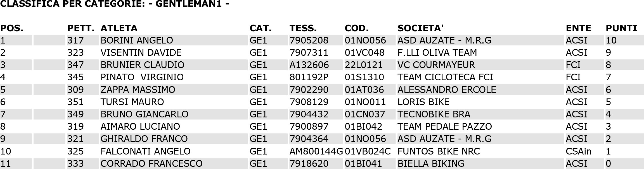Viewport: 644px width, 169px height.
Task: Select the PUNTI column header
Action: [621, 28]
